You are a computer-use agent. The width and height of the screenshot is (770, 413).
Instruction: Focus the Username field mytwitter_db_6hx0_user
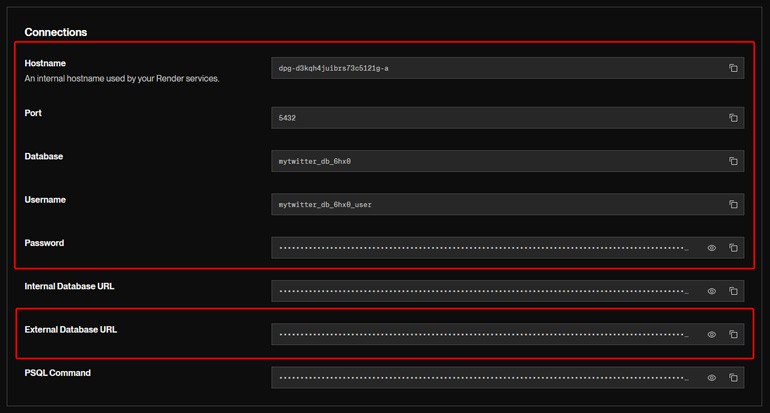point(490,204)
